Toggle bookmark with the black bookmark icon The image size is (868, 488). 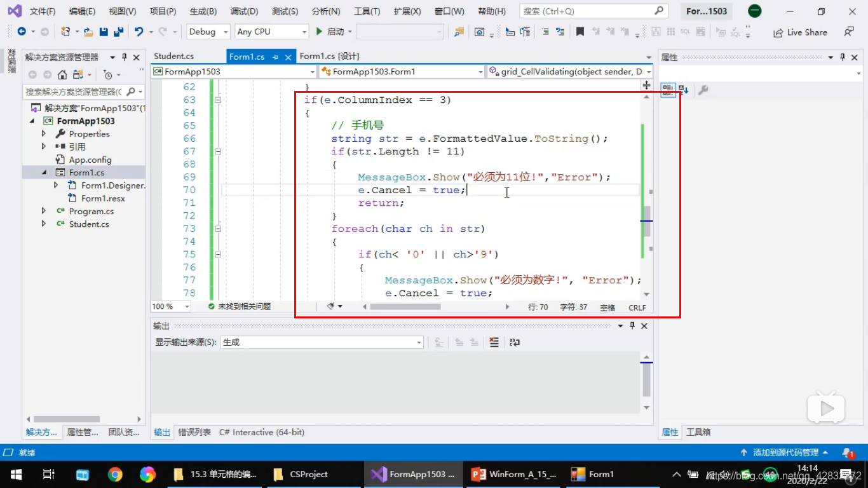(x=580, y=32)
